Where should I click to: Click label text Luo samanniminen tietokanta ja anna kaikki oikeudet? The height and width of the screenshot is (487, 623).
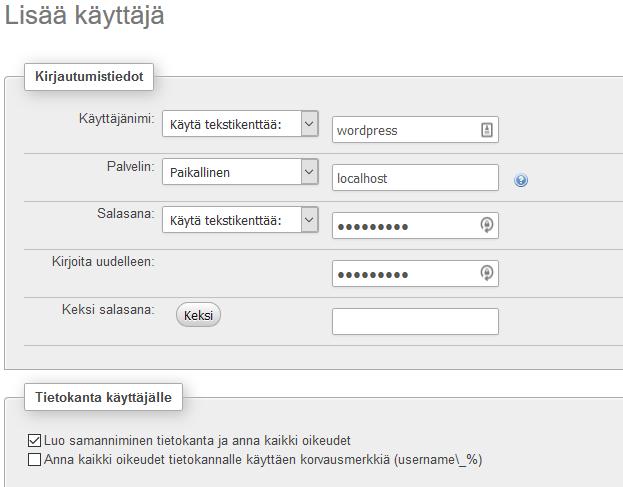(x=197, y=441)
